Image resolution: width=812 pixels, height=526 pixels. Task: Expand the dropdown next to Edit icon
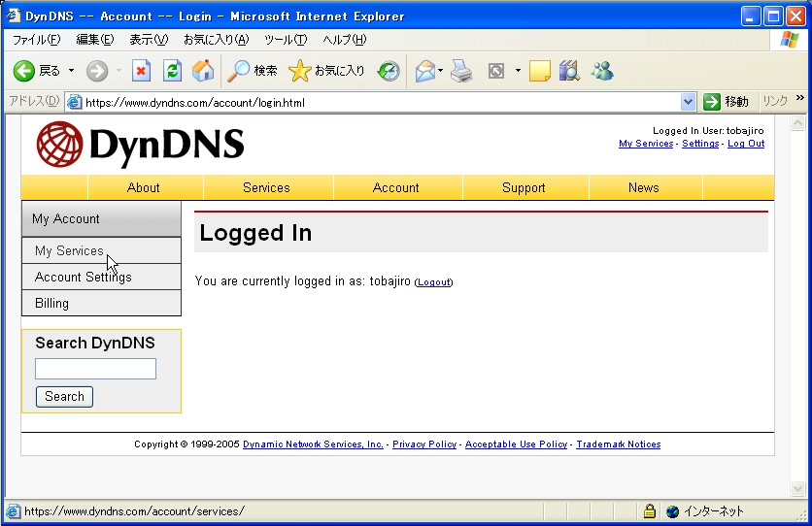(x=518, y=70)
